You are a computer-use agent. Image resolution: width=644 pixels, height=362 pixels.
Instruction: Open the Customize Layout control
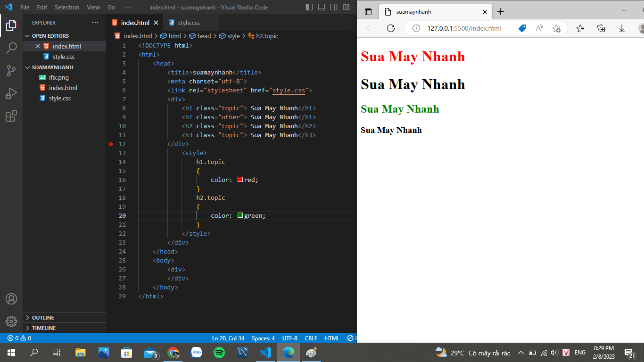(347, 7)
